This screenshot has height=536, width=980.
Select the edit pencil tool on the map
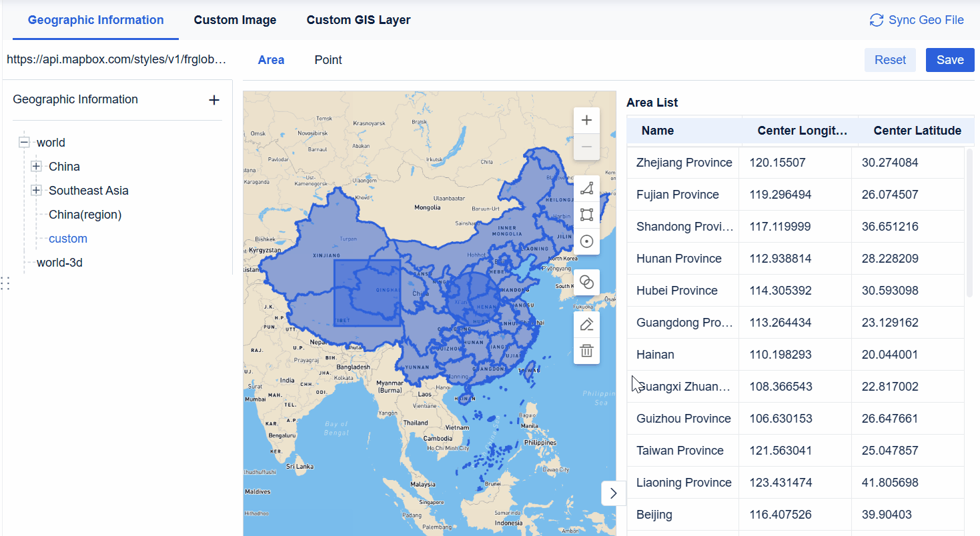pos(586,323)
